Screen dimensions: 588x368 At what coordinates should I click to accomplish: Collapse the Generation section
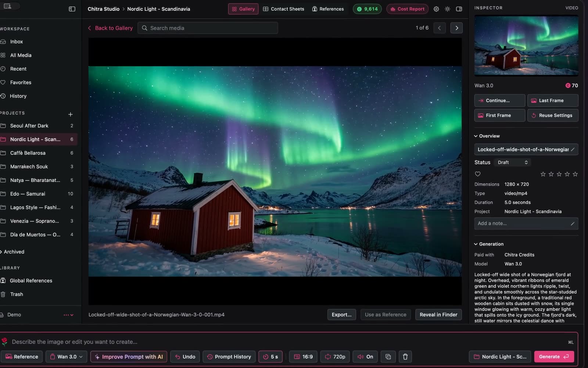pos(489,244)
